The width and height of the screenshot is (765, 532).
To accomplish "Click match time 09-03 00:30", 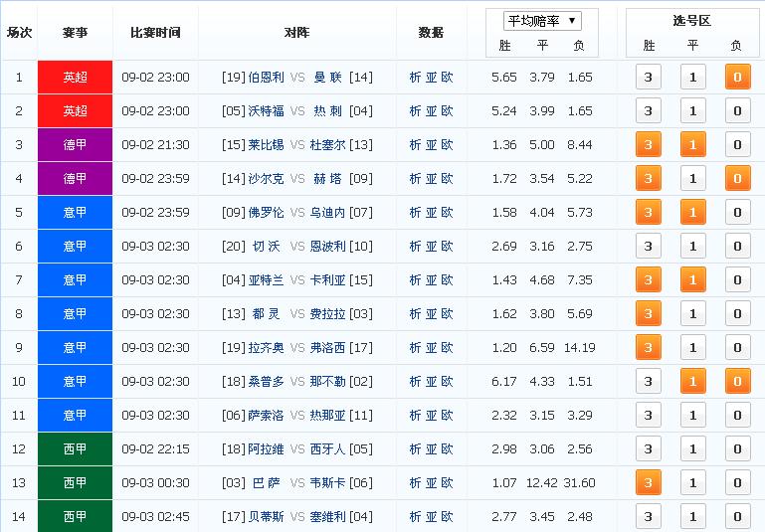I will tap(155, 482).
